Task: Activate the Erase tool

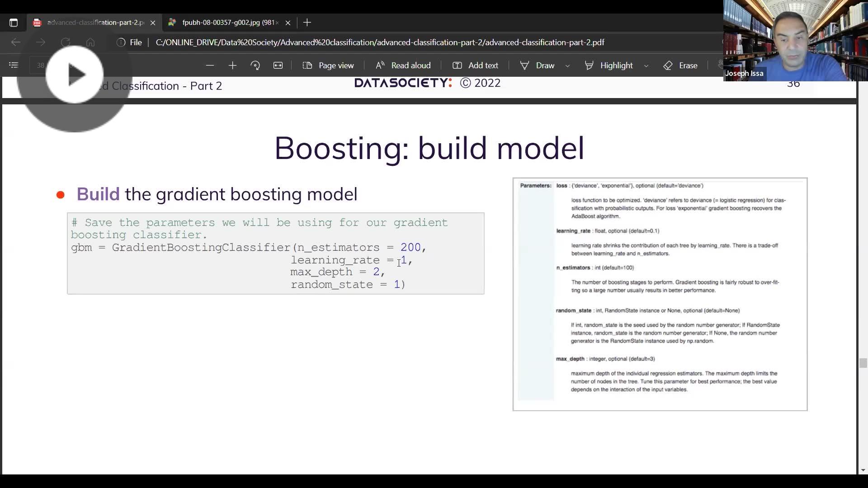Action: pyautogui.click(x=680, y=65)
